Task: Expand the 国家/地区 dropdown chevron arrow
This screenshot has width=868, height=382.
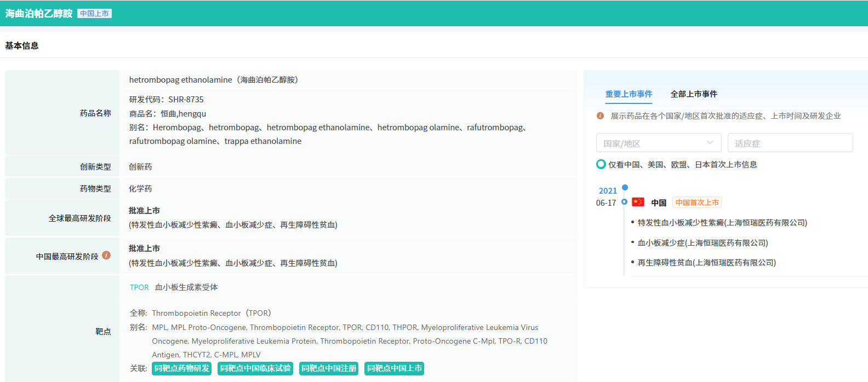Action: click(710, 143)
